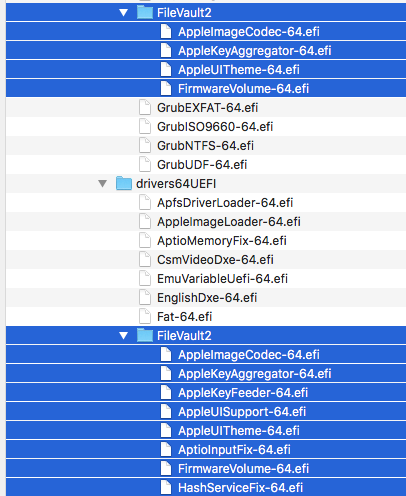Image resolution: width=406 pixels, height=496 pixels.
Task: Click file icon of CsmVideoDxe-64.efi
Action: [x=145, y=260]
